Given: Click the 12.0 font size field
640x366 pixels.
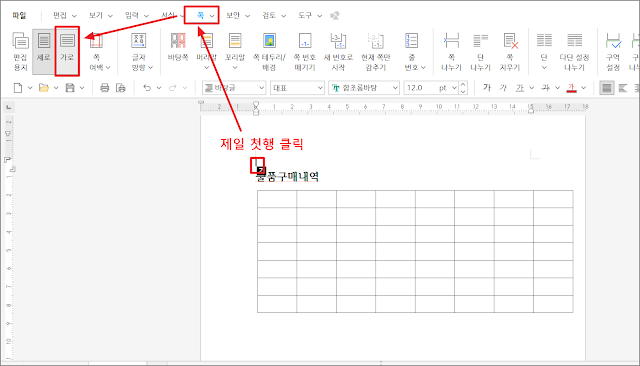Looking at the screenshot, I should [x=420, y=88].
